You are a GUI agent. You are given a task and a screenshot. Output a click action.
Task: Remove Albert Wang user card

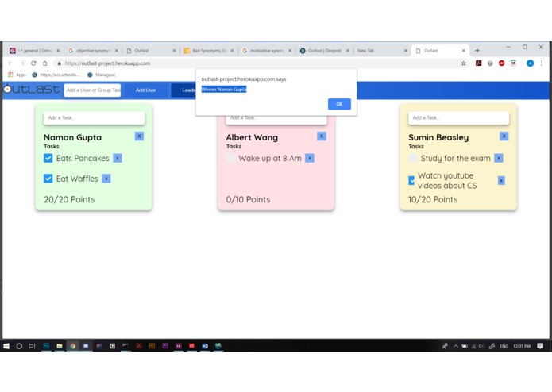322,136
